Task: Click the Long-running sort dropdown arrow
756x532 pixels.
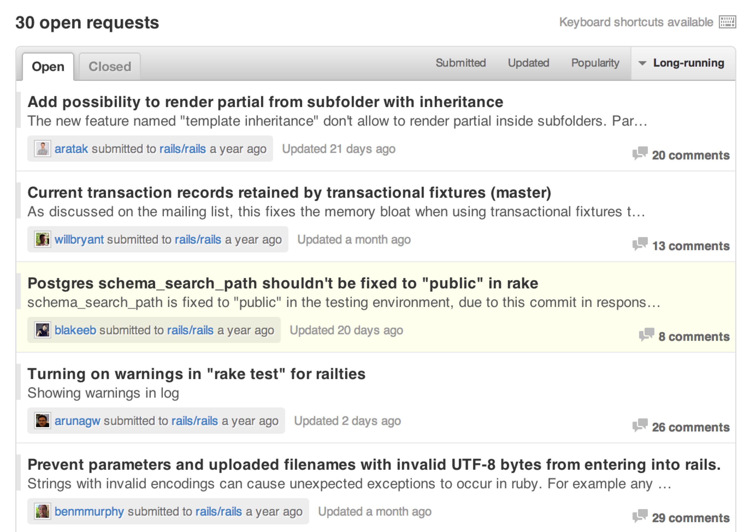Action: point(642,63)
